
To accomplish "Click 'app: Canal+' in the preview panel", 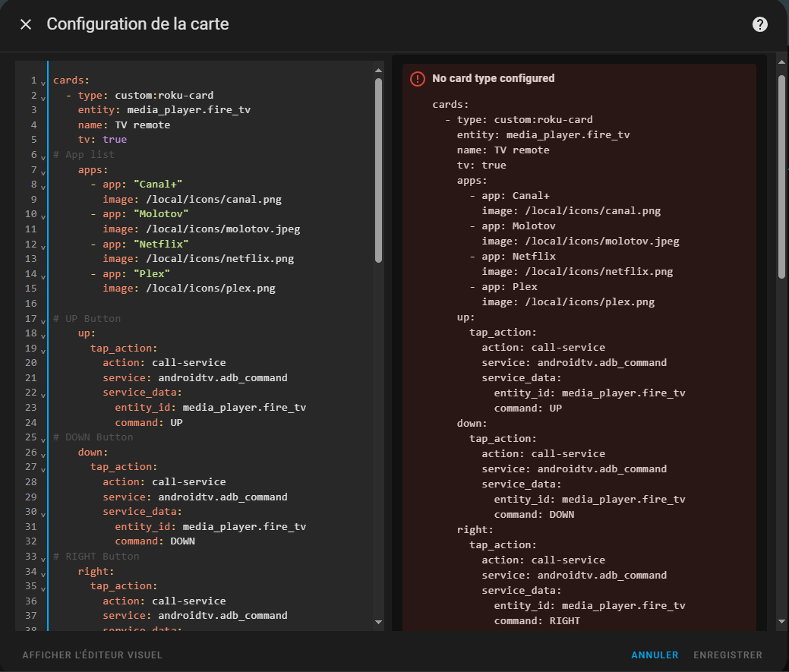I will coord(516,196).
